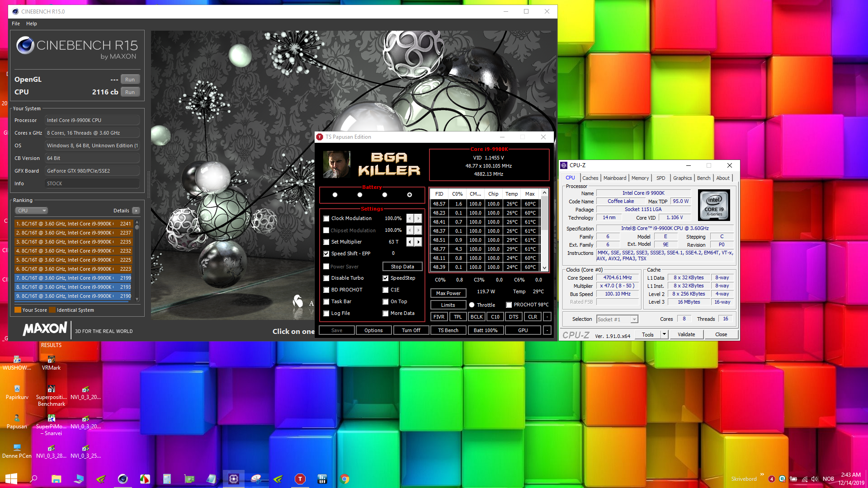Click the taskbar search magnifier
Image resolution: width=868 pixels, height=488 pixels.
click(33, 479)
